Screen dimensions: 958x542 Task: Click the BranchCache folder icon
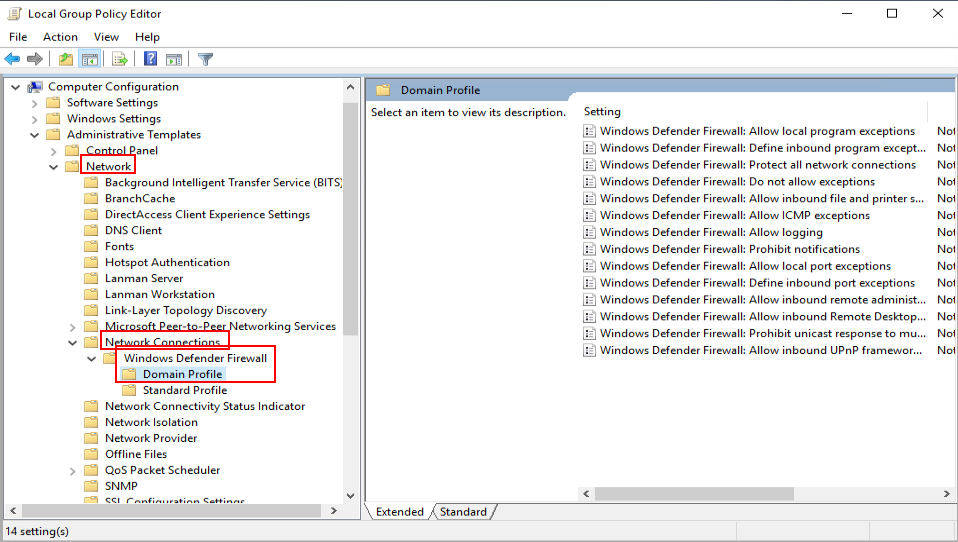(x=91, y=199)
